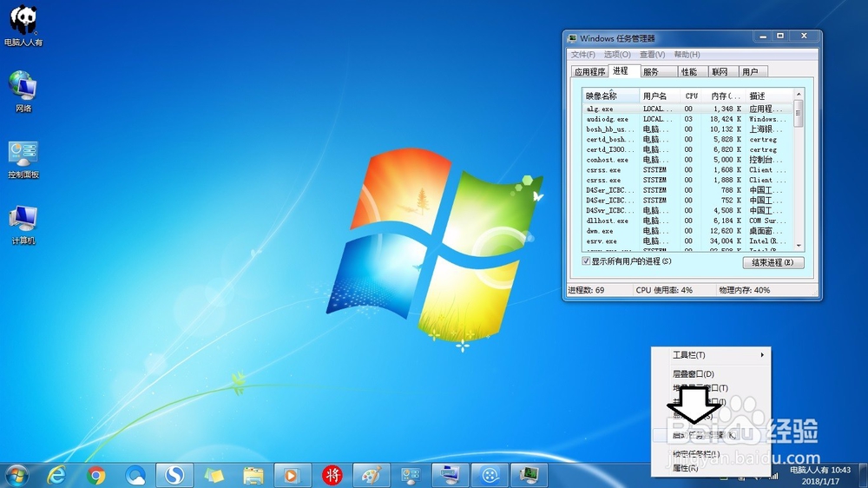Choose 启动任务管理器(K) in context menu
This screenshot has width=868, height=488.
point(712,435)
